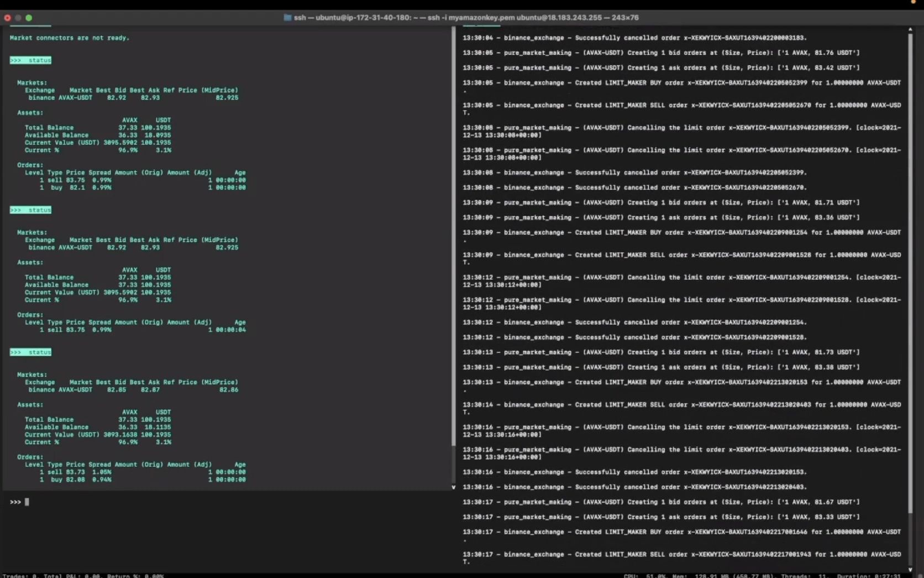The height and width of the screenshot is (578, 924).
Task: Click the log line with bid price 81.73 USDT
Action: [661, 352]
